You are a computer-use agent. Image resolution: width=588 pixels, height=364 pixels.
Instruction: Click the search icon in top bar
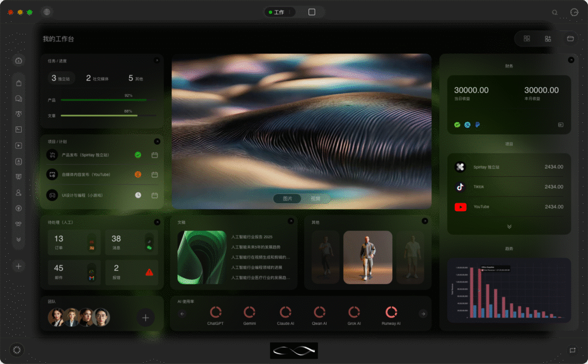(x=555, y=12)
